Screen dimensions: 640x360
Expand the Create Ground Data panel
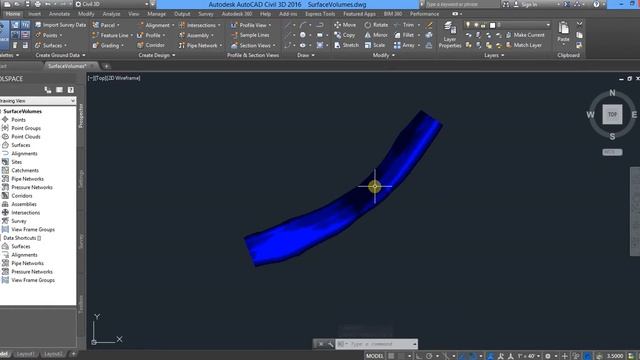60,55
